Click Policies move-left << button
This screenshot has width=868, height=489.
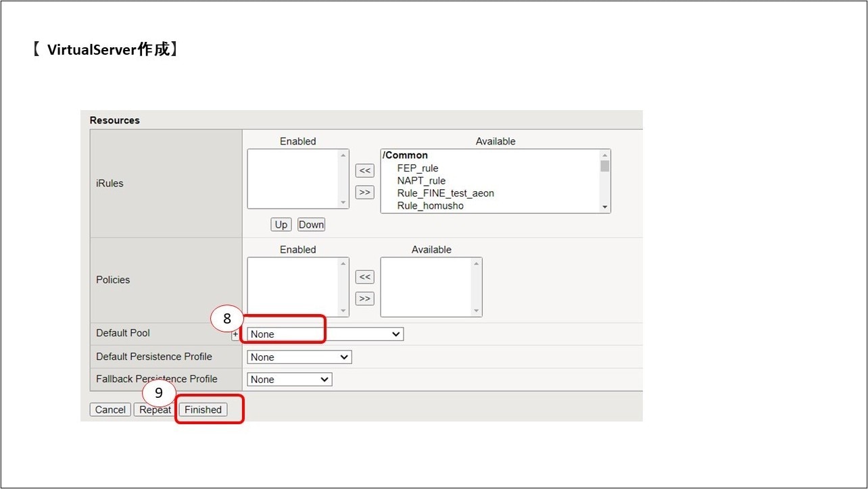[364, 277]
